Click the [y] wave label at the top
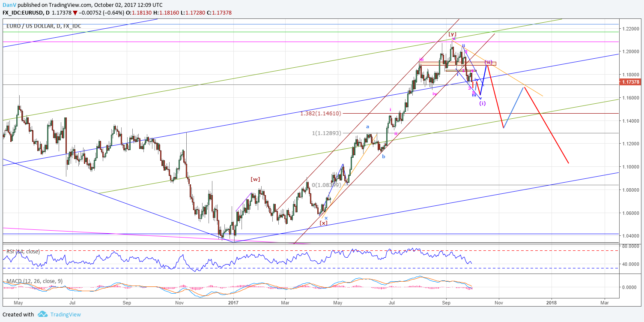Viewport: 644px width, 322px height. click(x=452, y=34)
